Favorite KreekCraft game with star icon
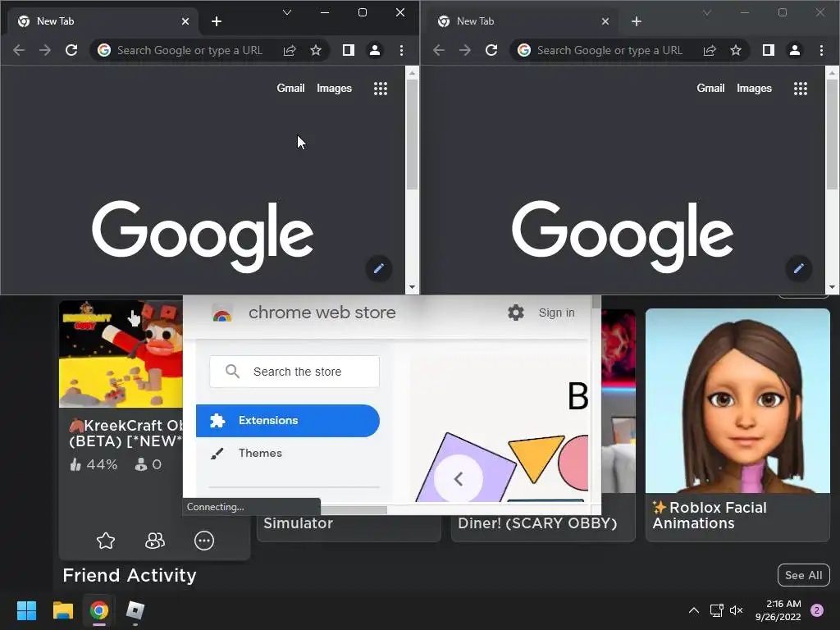This screenshot has height=630, width=840. click(x=106, y=541)
